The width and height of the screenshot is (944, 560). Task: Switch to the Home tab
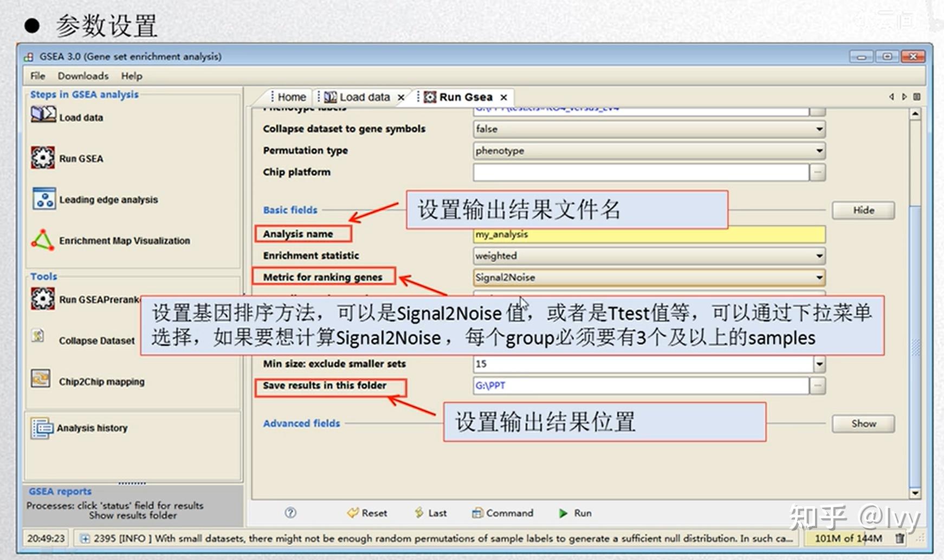point(291,96)
